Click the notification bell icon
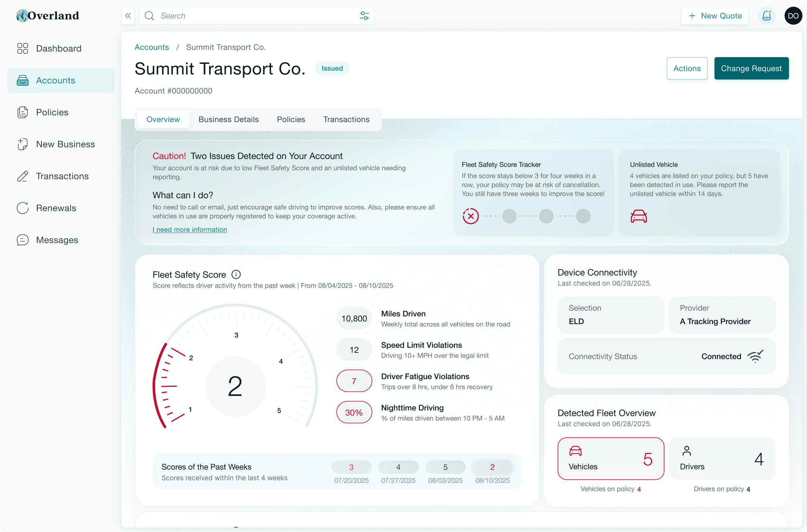Viewport: 807px width, 532px height. click(x=766, y=16)
